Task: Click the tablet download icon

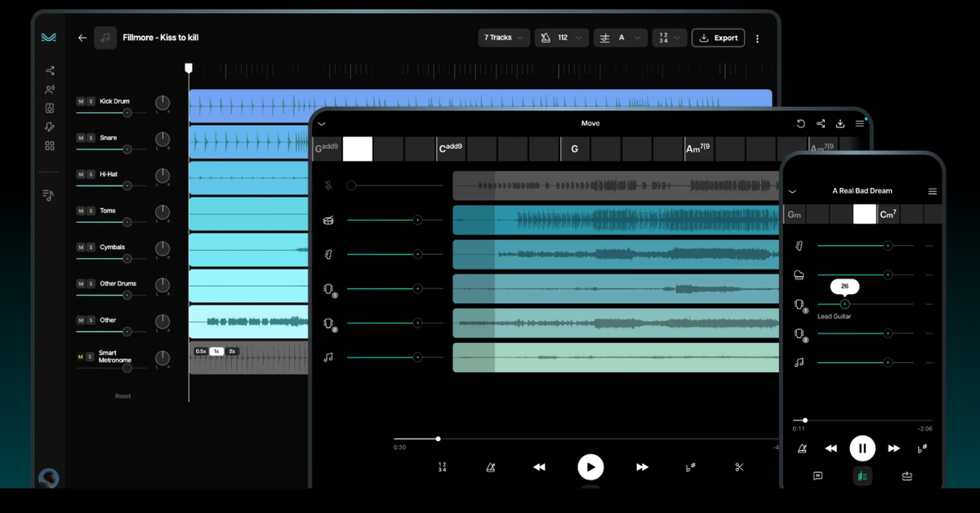Action: 840,123
